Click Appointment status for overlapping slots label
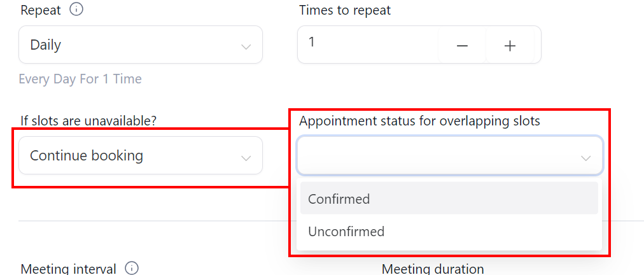Image resolution: width=644 pixels, height=275 pixels. [x=419, y=121]
